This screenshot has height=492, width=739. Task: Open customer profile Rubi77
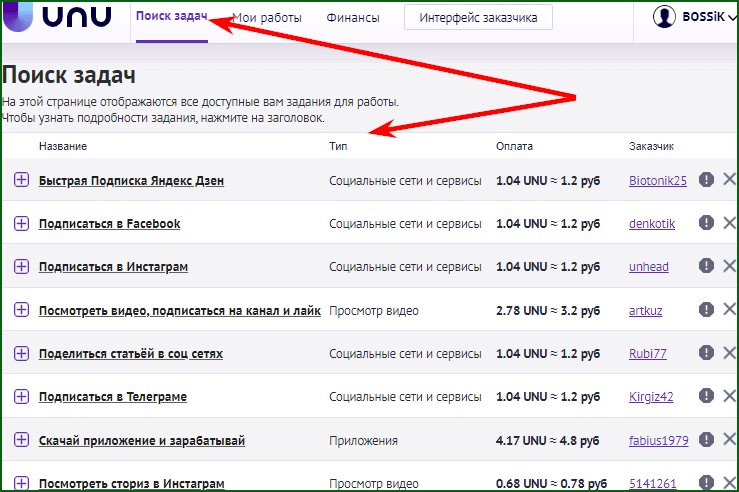648,353
